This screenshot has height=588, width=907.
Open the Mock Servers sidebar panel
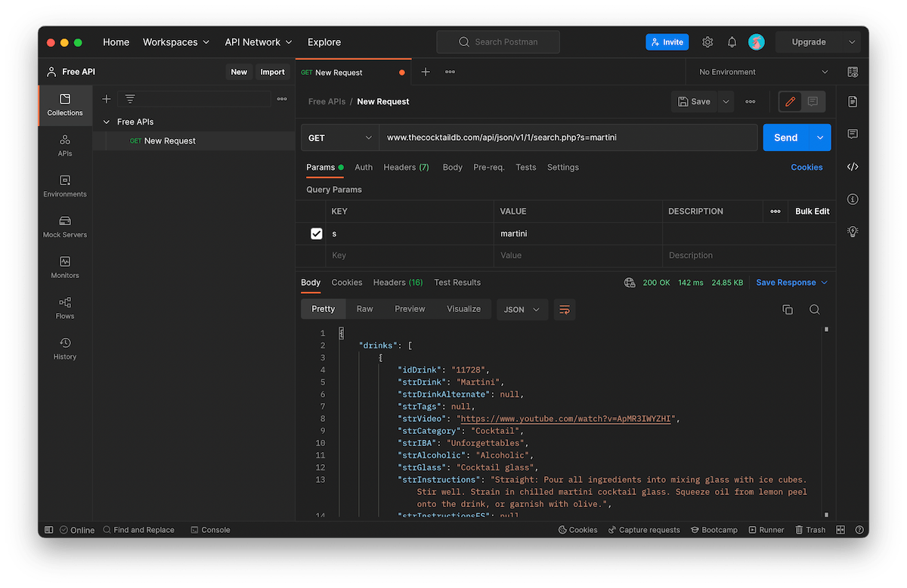click(x=65, y=227)
